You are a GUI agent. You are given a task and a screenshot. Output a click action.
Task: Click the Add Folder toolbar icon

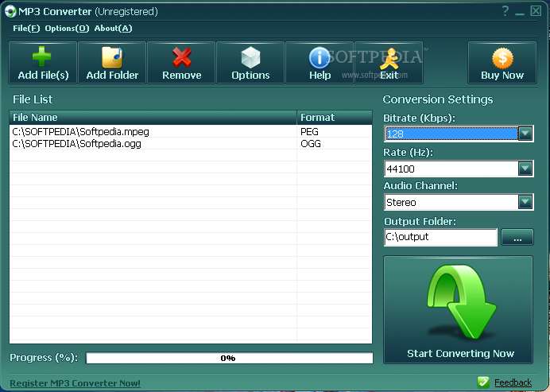[x=112, y=57]
